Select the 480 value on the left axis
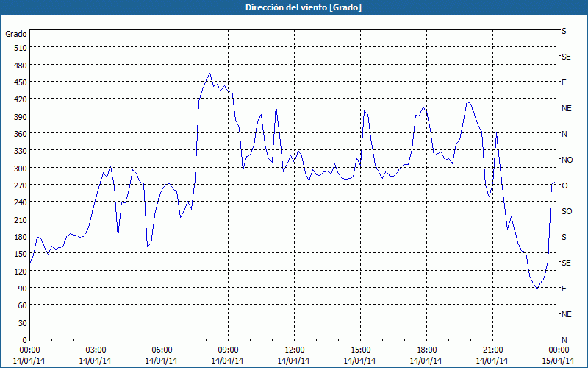The image size is (588, 368). pos(21,66)
